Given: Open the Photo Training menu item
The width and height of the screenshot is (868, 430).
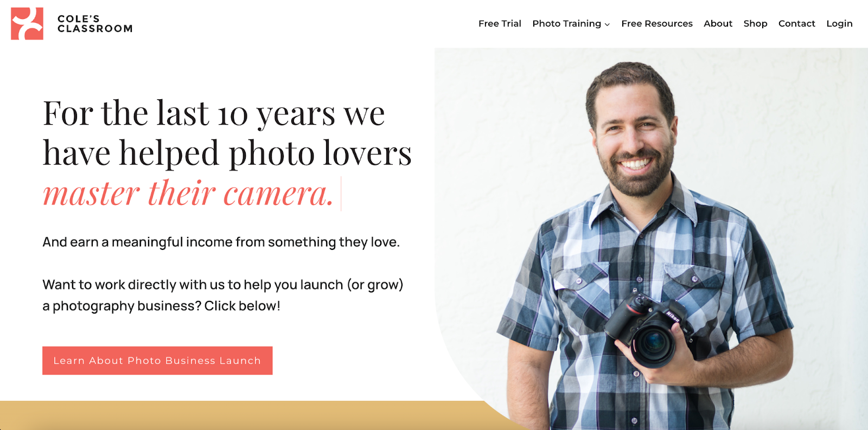Looking at the screenshot, I should 566,23.
